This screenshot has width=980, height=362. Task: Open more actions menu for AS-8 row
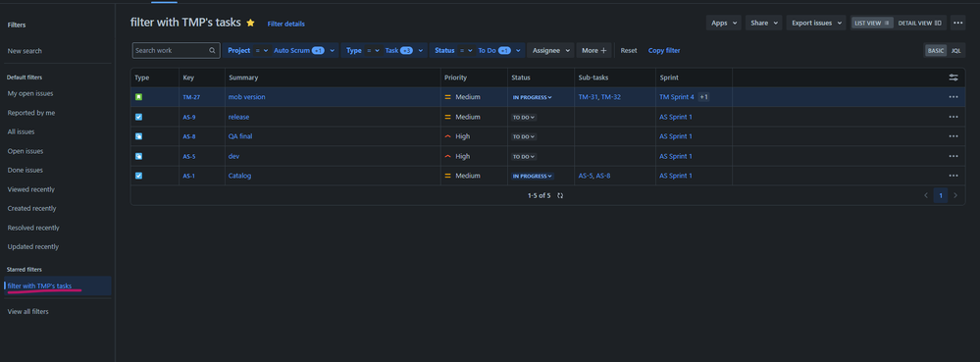[954, 136]
